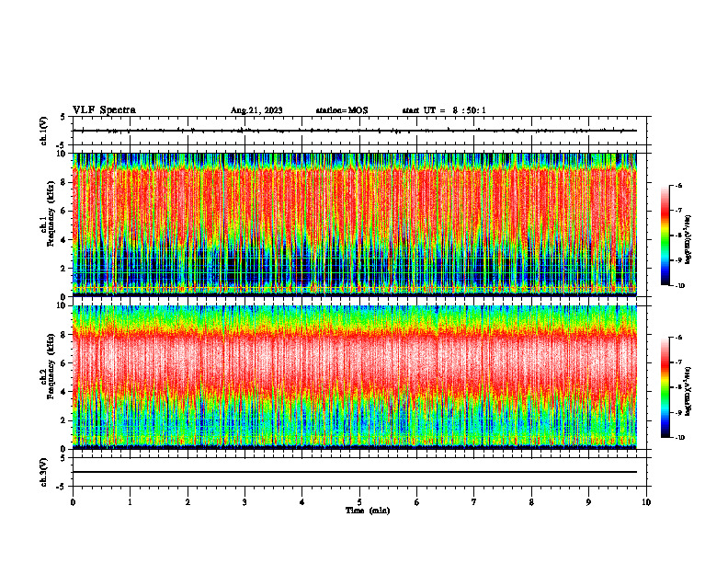The image size is (728, 563).
Task: Click the "-10" label on lower color bar
Action: (679, 438)
